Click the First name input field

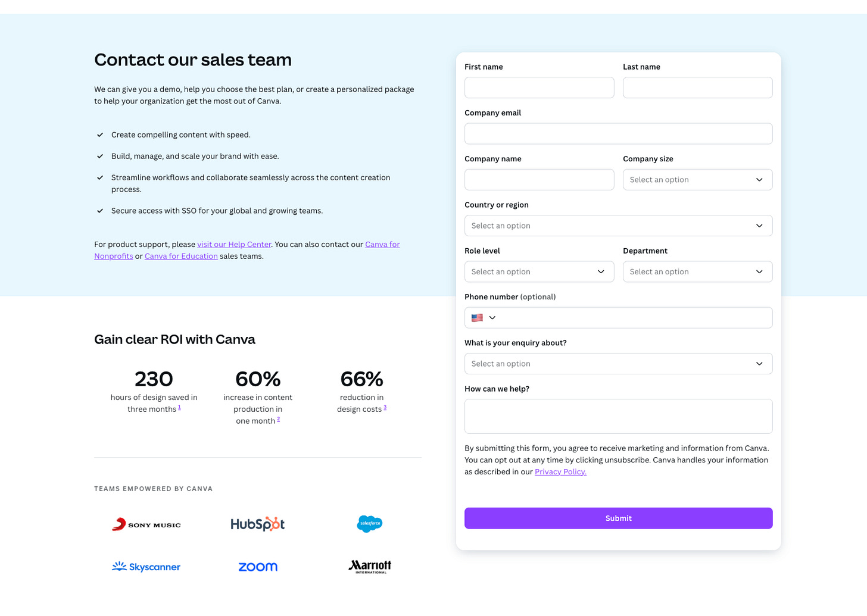coord(539,87)
